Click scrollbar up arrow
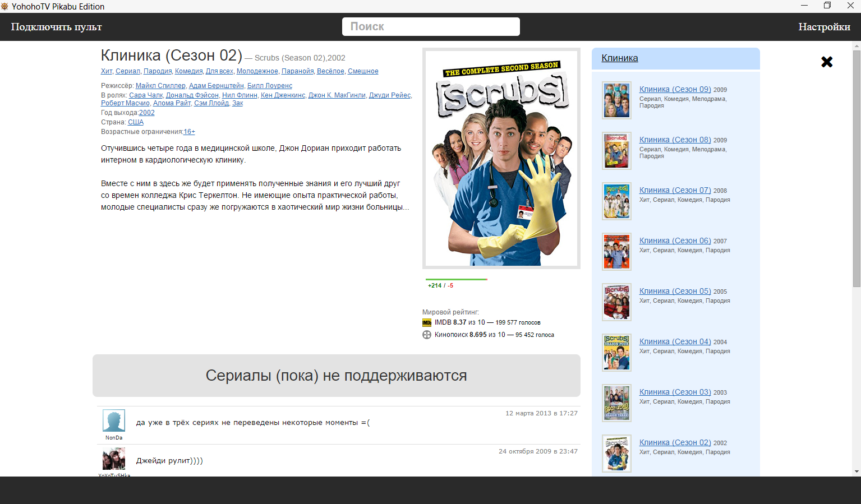 857,45
